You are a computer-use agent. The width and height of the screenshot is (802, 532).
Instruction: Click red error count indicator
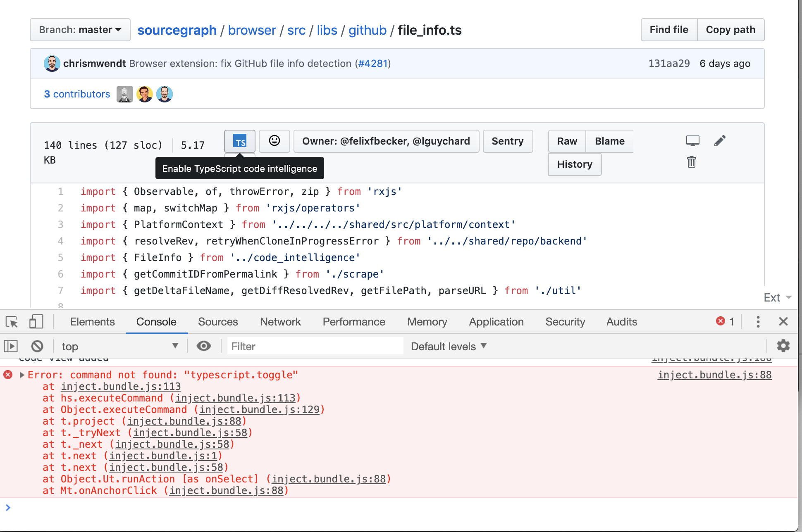tap(726, 322)
